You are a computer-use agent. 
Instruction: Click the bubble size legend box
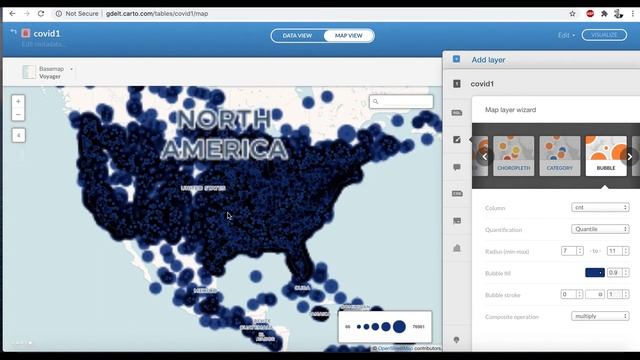click(x=385, y=327)
